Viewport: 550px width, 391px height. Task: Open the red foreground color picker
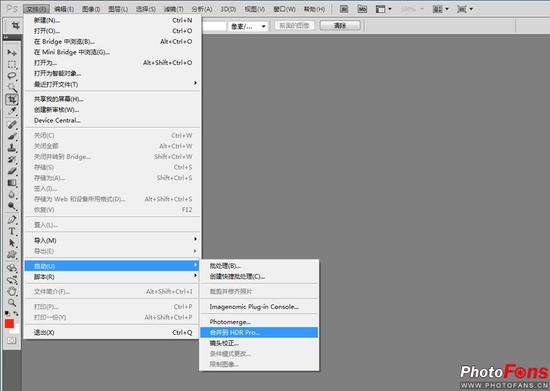(9, 323)
